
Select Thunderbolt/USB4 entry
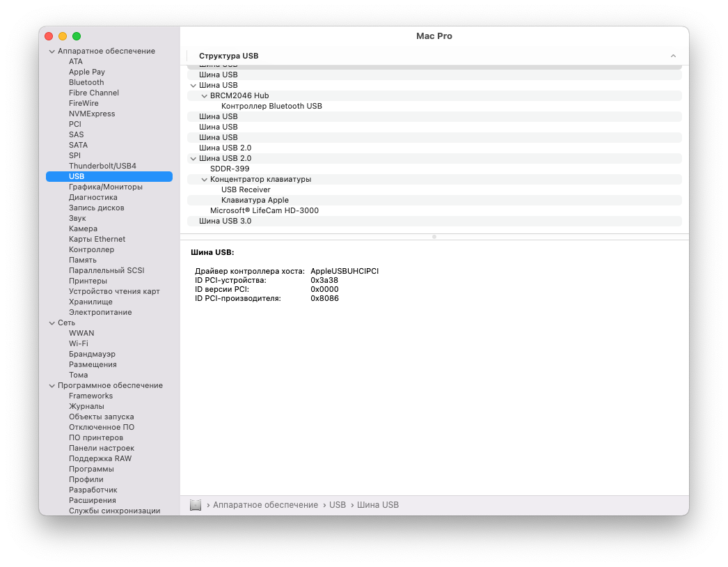pyautogui.click(x=102, y=166)
